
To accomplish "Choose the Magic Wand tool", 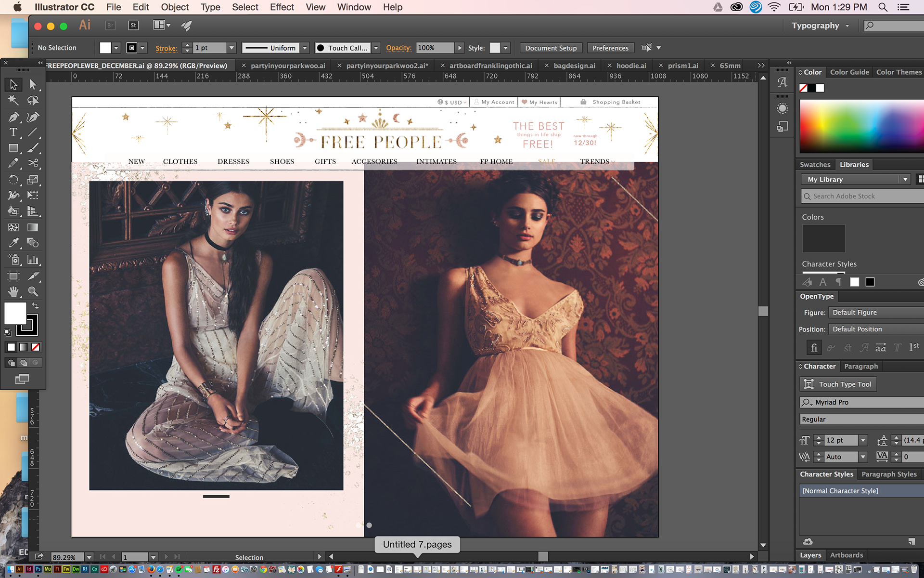I will coord(13,100).
